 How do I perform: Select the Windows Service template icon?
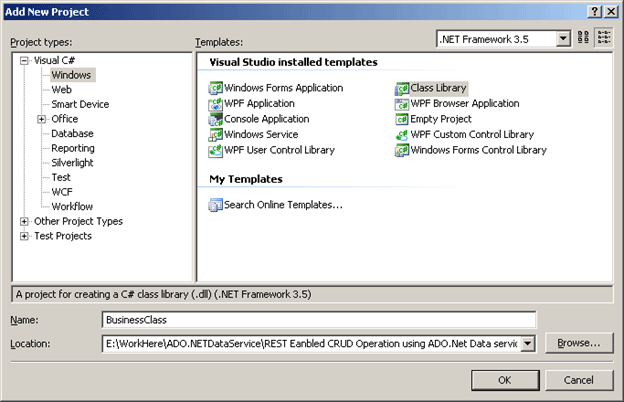215,134
